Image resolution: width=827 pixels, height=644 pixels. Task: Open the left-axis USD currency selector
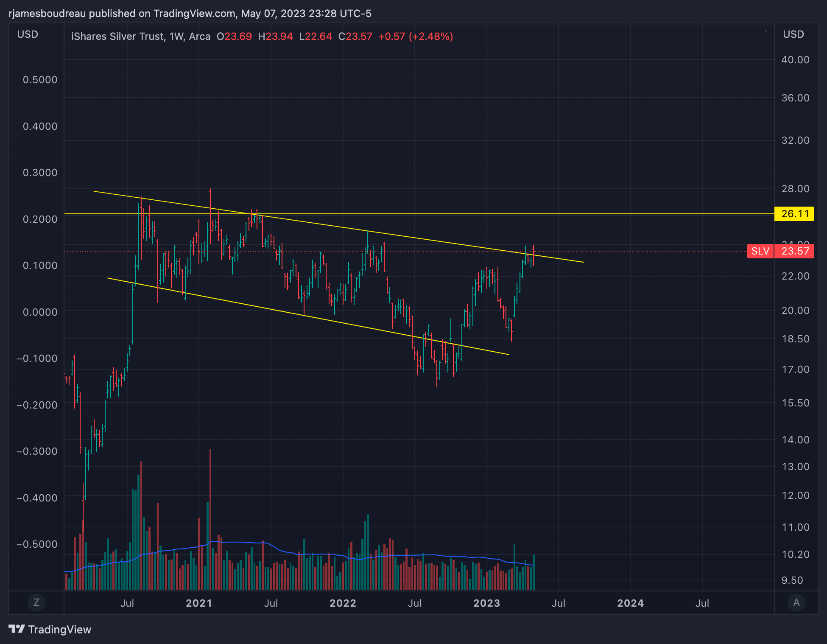28,34
